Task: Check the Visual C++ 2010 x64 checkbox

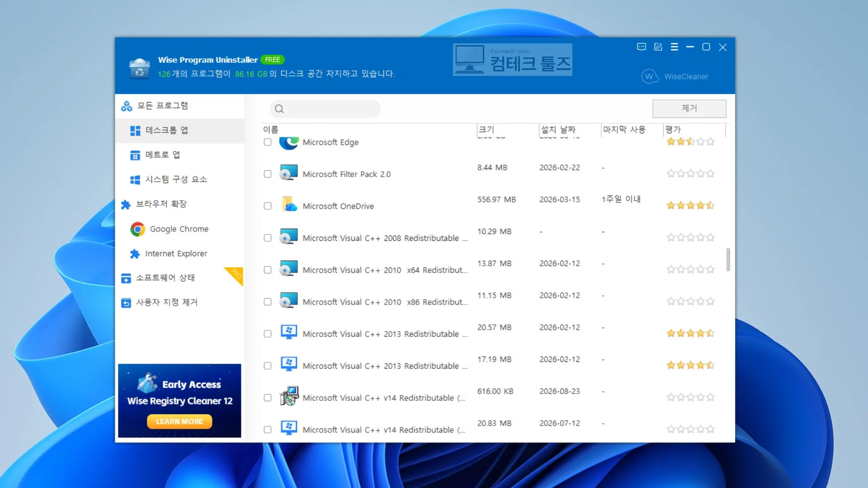Action: (268, 270)
